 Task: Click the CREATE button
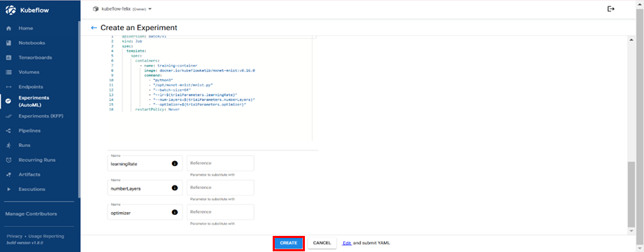289,244
